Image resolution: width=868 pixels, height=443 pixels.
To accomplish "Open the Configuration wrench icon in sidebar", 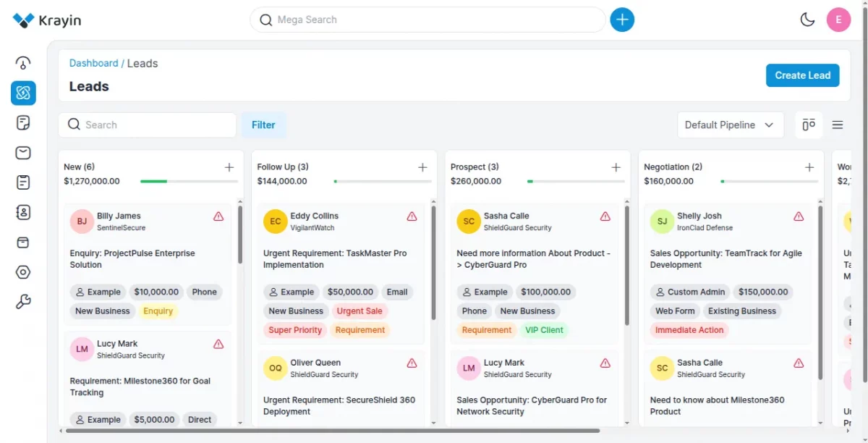I will [23, 302].
